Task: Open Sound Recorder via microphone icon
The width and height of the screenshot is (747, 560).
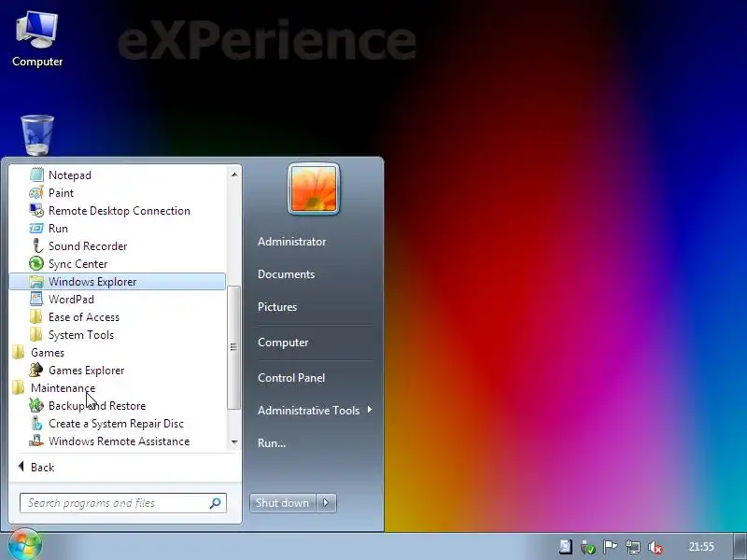Action: point(36,246)
